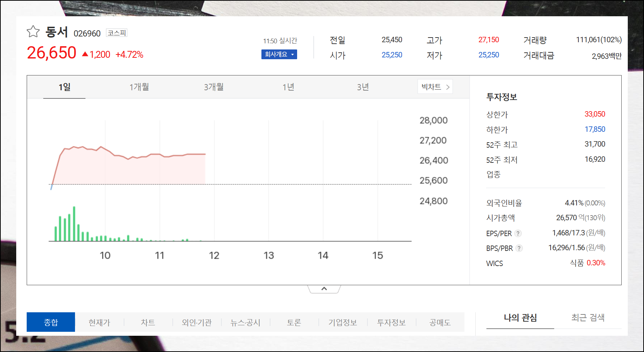644x352 pixels.
Task: Open the 토론 tab
Action: click(294, 322)
